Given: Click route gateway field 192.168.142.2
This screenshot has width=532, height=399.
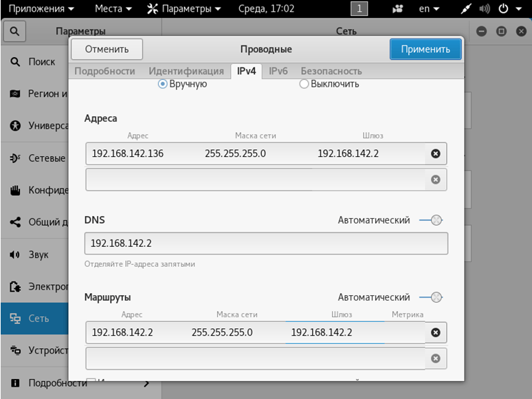Looking at the screenshot, I should click(x=335, y=332).
